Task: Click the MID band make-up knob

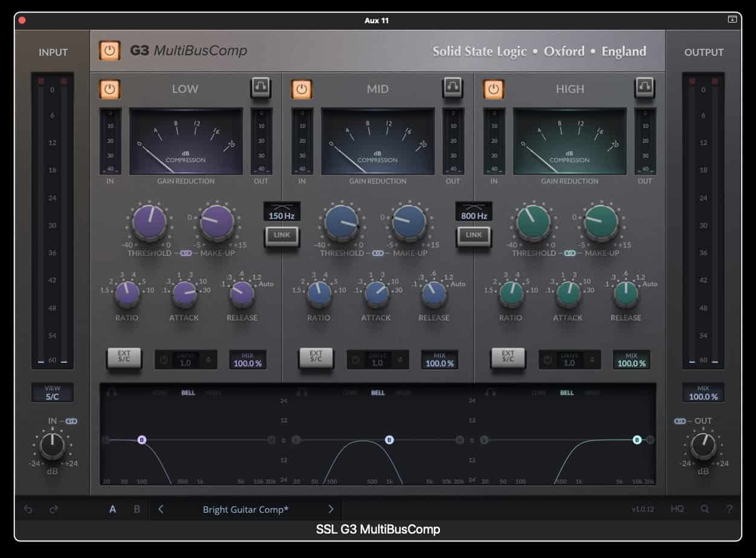Action: pyautogui.click(x=409, y=222)
